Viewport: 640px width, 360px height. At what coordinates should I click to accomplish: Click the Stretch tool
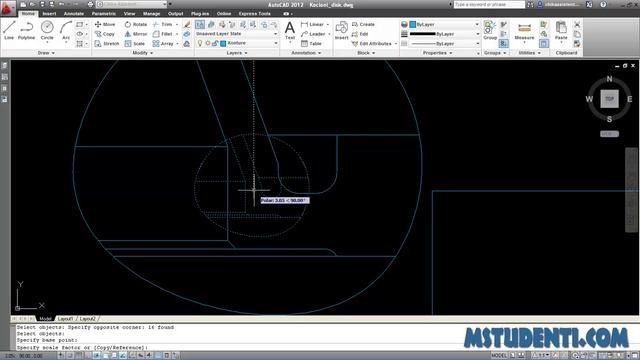(107, 43)
